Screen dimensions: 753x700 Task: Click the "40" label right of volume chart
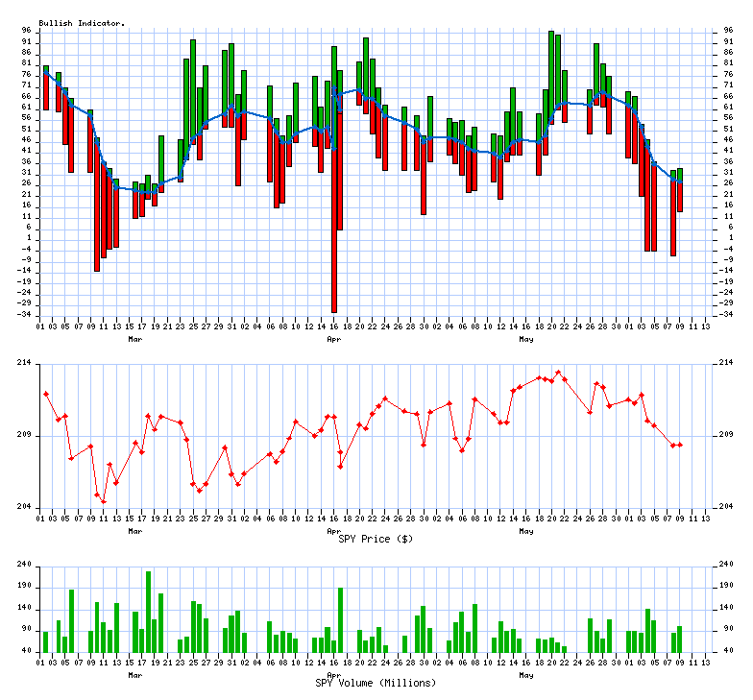pos(727,651)
